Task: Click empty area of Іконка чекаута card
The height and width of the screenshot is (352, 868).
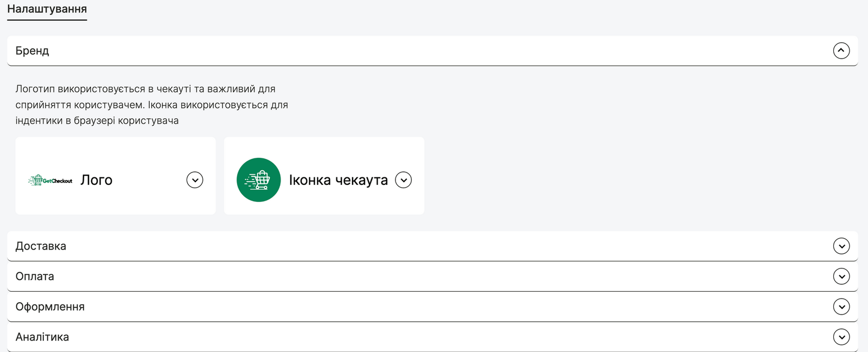Action: tap(353, 152)
